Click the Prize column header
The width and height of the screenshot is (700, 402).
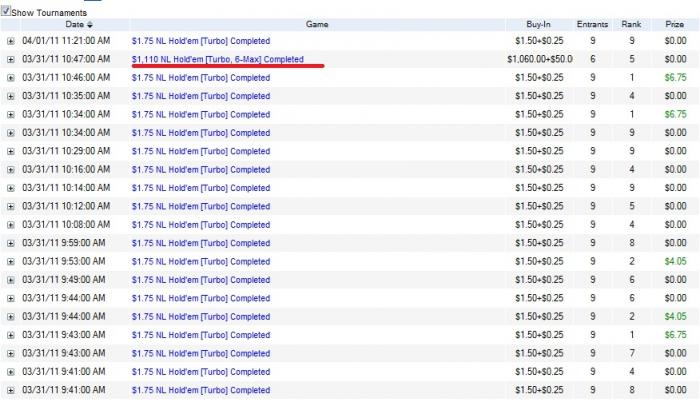pos(675,25)
